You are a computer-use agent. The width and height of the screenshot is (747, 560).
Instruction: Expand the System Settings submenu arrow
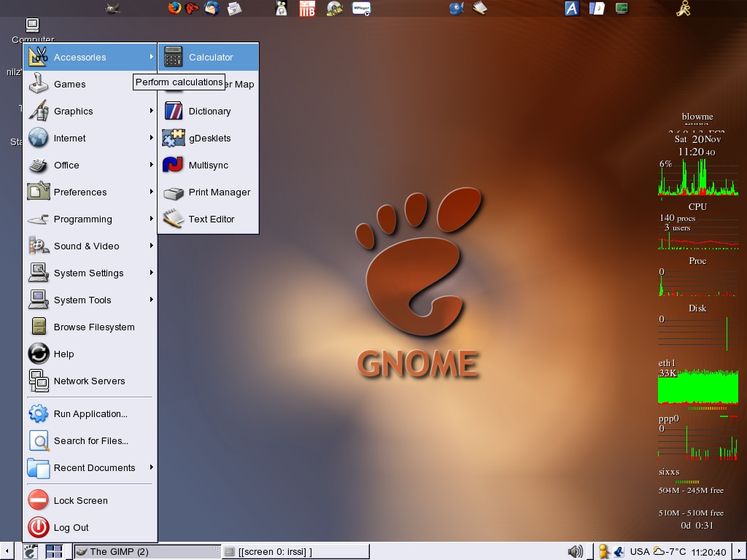coord(152,273)
